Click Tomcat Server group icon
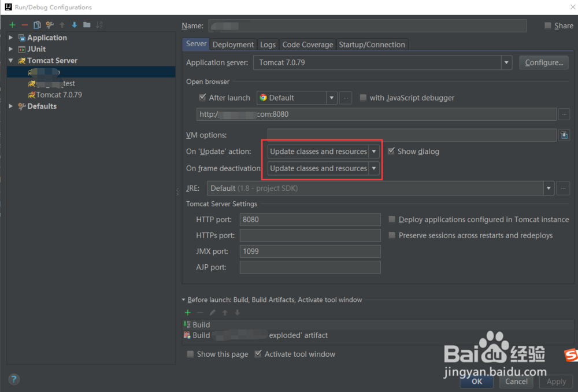This screenshot has height=392, width=578. (22, 61)
